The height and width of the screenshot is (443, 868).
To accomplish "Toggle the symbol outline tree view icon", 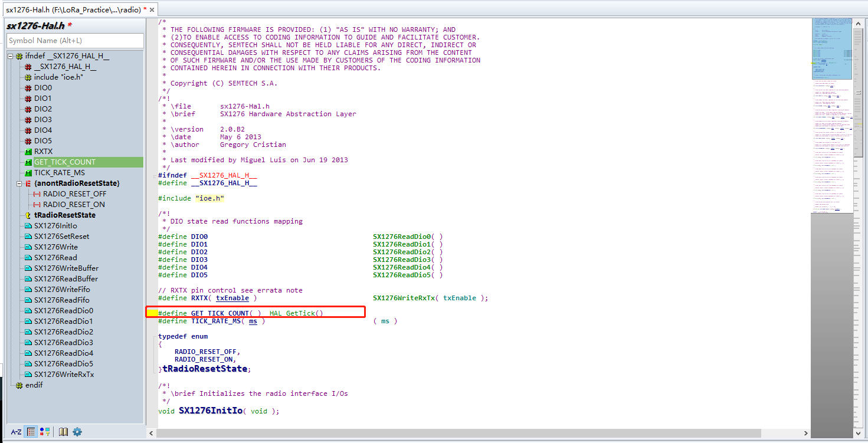I will [x=31, y=432].
